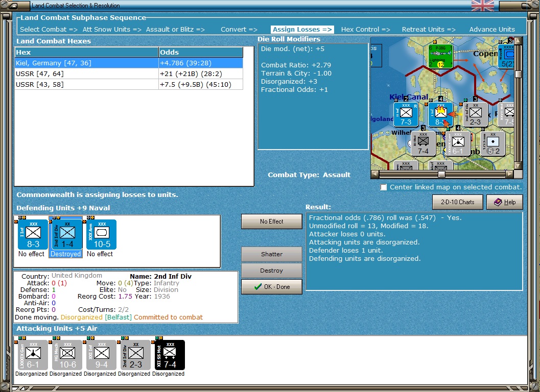Select the 6-1 garrison attacking unit

(33, 355)
